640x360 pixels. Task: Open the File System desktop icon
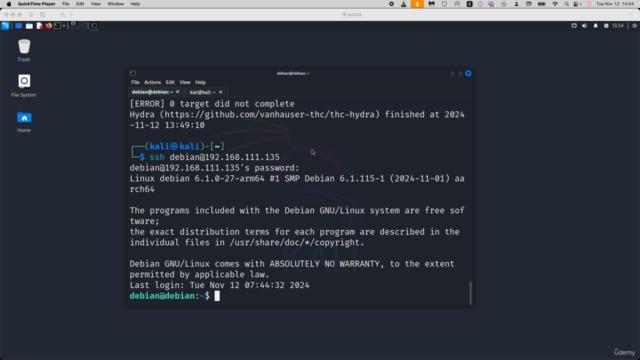coord(24,86)
